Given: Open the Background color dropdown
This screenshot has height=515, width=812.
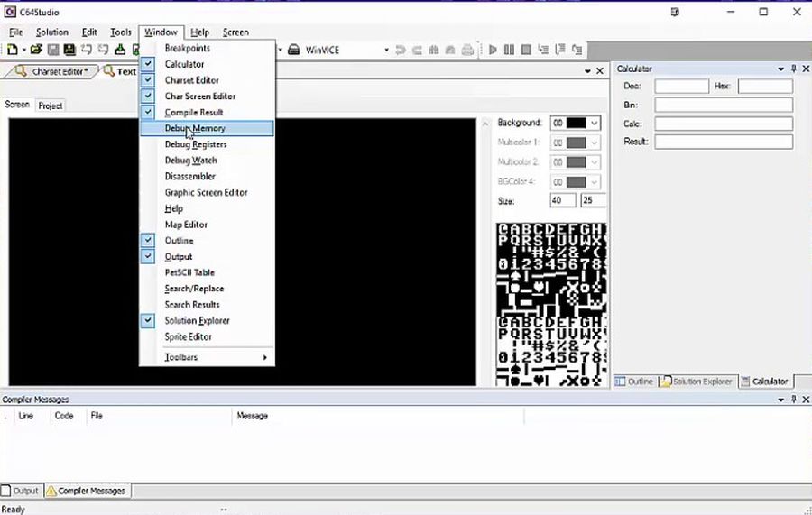Looking at the screenshot, I should tap(594, 124).
